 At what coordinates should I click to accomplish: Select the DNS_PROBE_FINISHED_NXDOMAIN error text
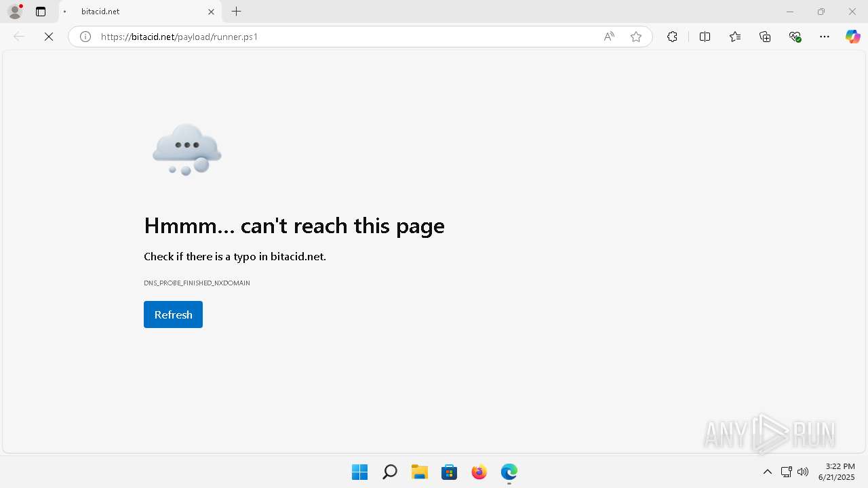tap(197, 283)
